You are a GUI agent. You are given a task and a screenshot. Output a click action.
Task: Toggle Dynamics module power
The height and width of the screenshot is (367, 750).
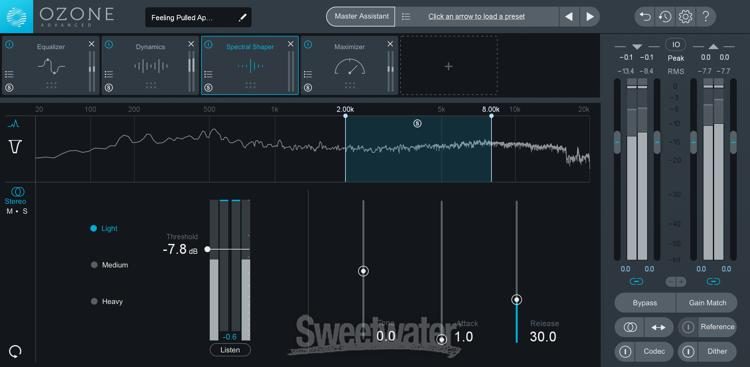pos(109,44)
